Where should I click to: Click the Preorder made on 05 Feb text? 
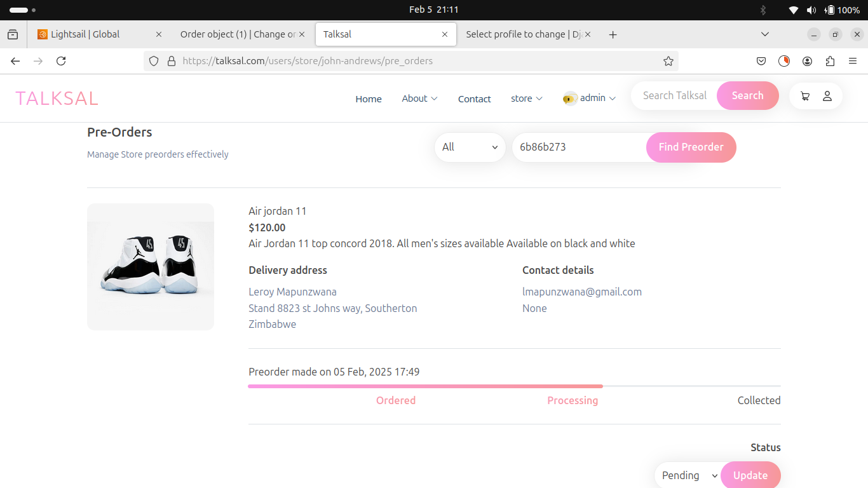(334, 372)
